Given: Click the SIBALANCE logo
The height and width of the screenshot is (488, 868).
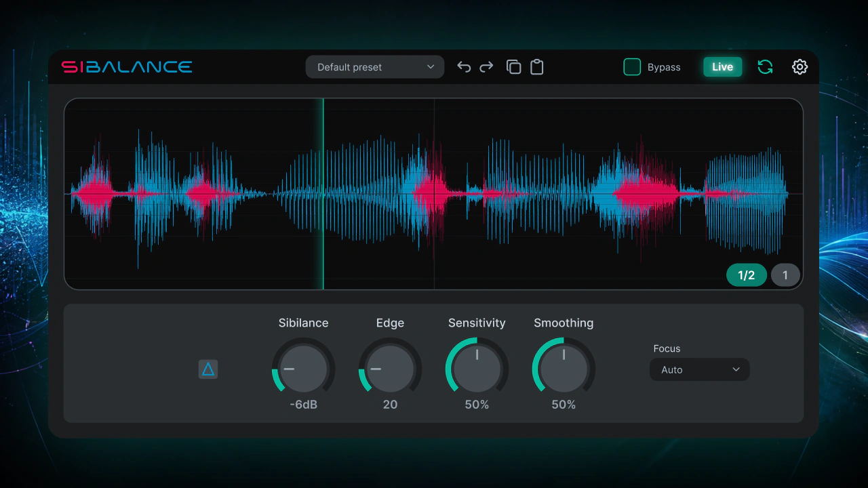Looking at the screenshot, I should 127,67.
